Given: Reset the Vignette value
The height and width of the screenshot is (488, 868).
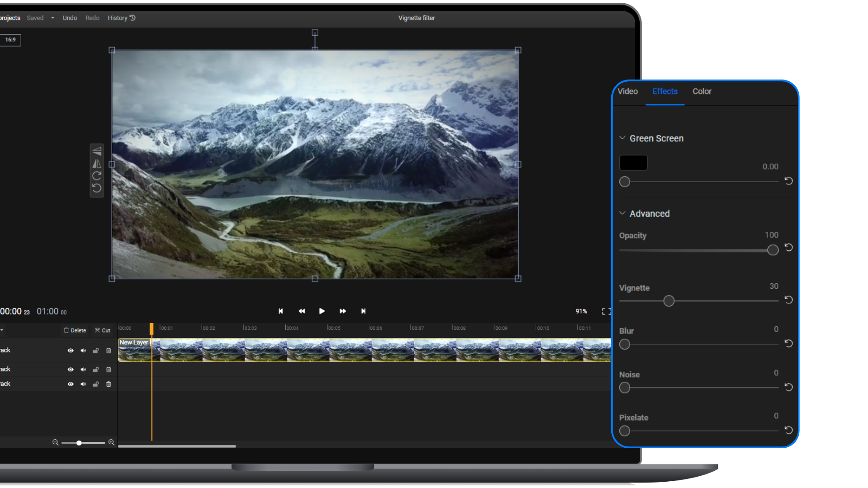Looking at the screenshot, I should click(x=788, y=300).
